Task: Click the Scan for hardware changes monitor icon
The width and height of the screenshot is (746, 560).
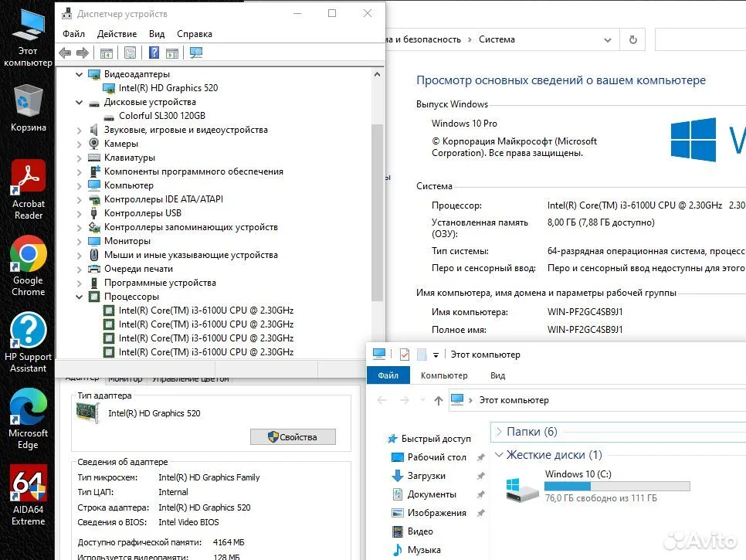Action: (x=196, y=53)
